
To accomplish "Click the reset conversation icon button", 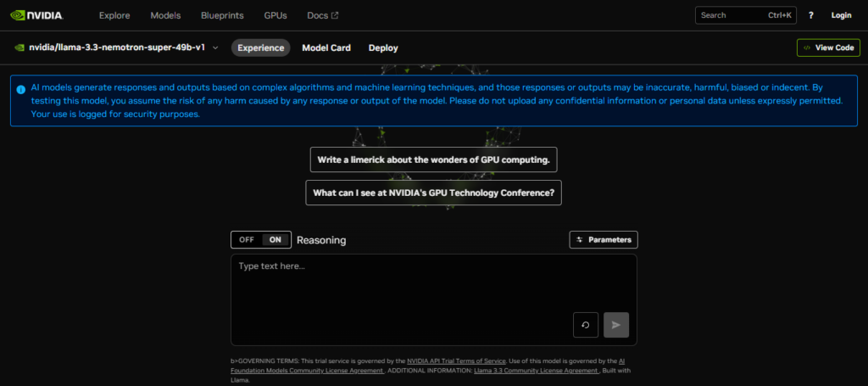I will tap(585, 325).
